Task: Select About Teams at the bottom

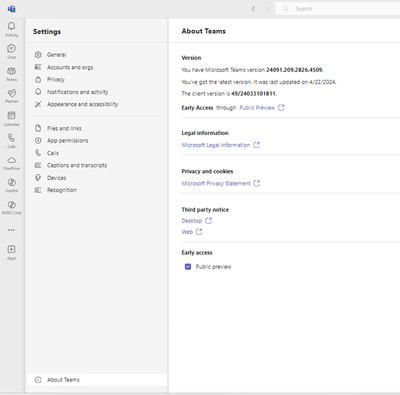Action: pos(97,380)
